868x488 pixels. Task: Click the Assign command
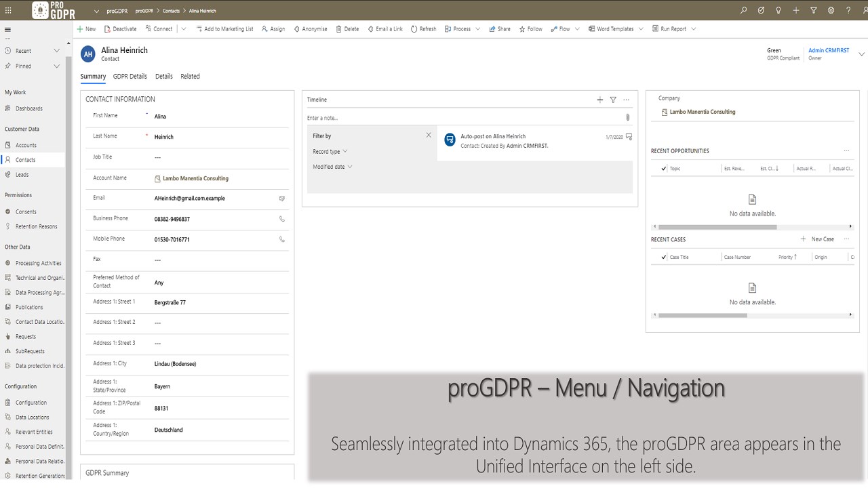pyautogui.click(x=273, y=29)
